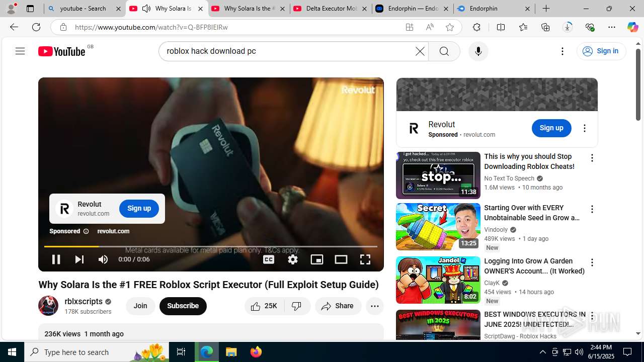Run search with magnifier button
Screen dimensions: 644x362
click(444, 51)
